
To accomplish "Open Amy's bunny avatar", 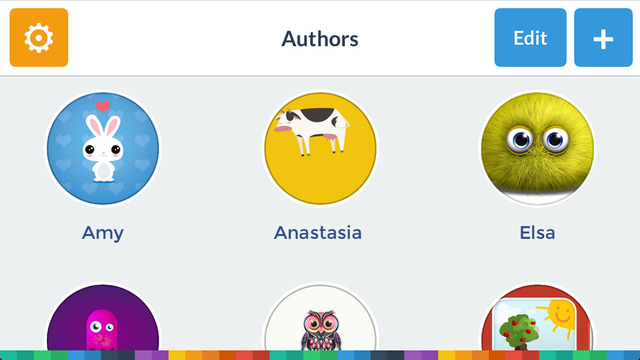I will coord(103,148).
